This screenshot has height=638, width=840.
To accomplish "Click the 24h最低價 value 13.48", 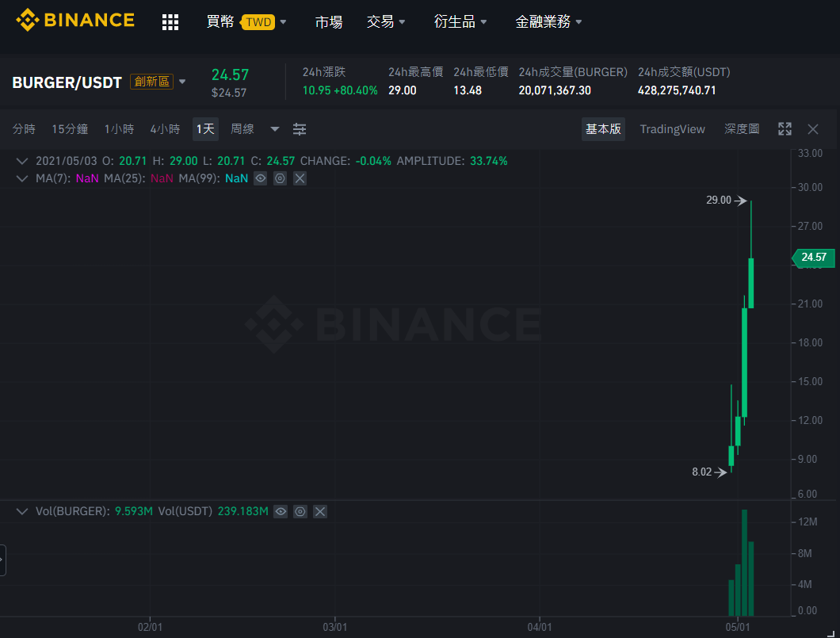I will [x=468, y=90].
